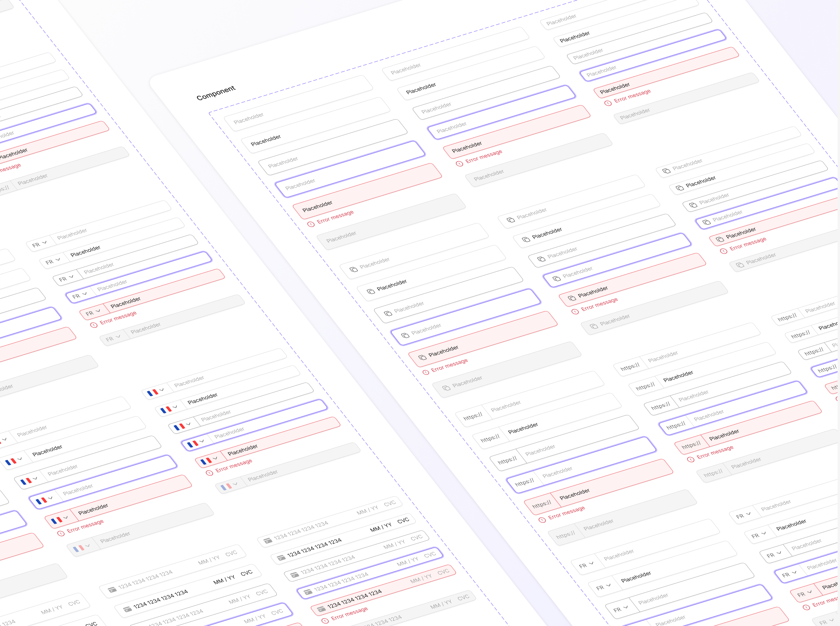840x626 pixels.
Task: Click the copy icon in the leftmost purple-focused copy field
Action: [x=405, y=335]
